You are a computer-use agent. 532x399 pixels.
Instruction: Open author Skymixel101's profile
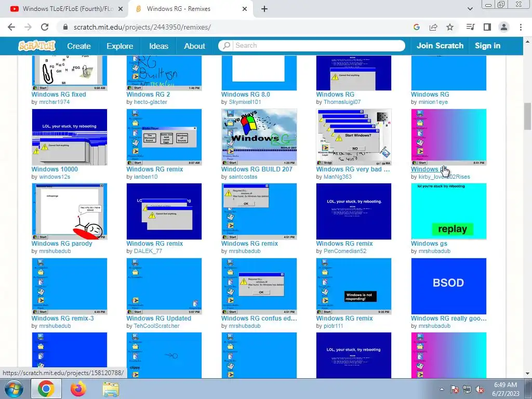click(245, 102)
